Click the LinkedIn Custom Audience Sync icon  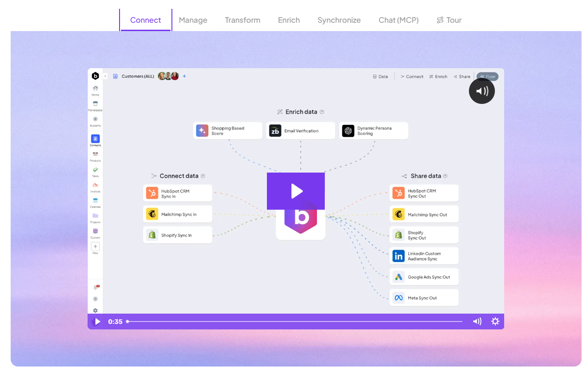pos(398,256)
